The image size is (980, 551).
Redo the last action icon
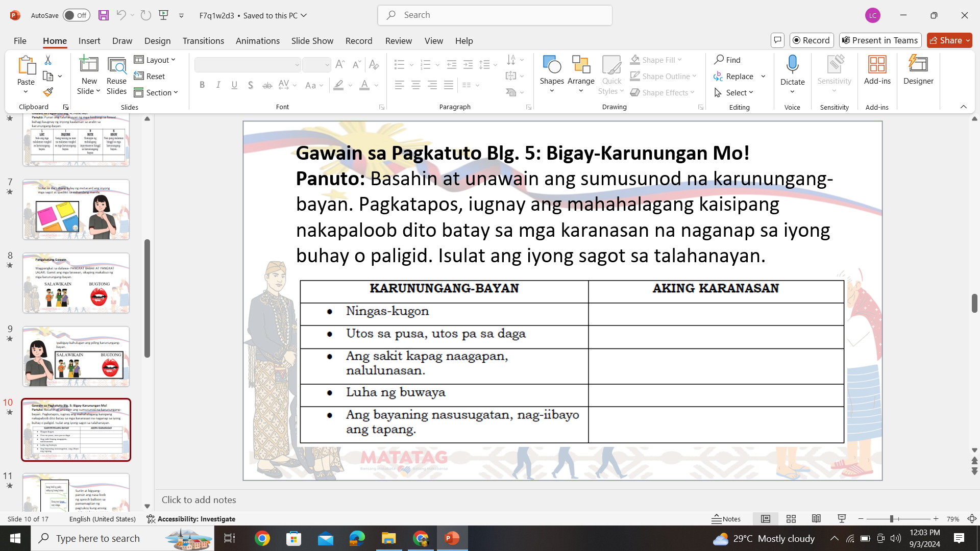(146, 15)
